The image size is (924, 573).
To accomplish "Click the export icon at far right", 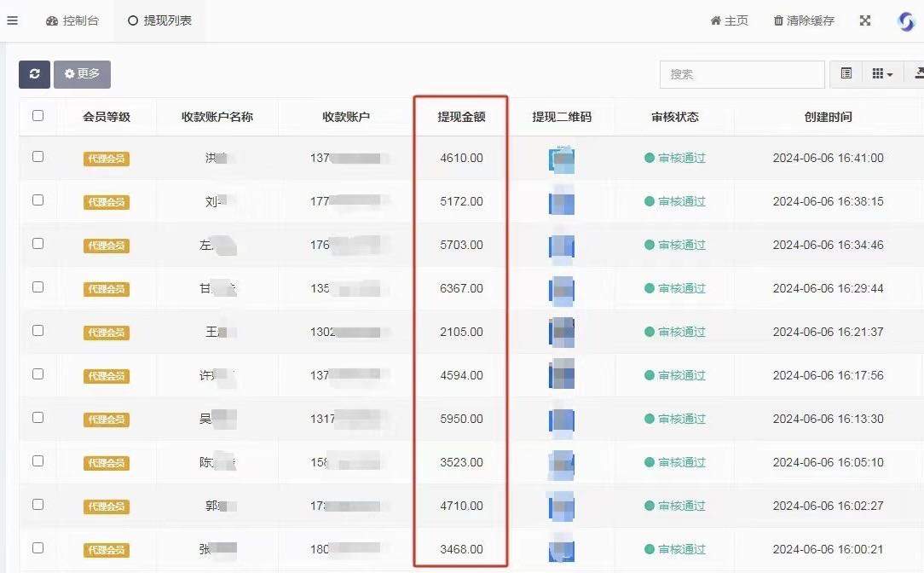I will [918, 74].
